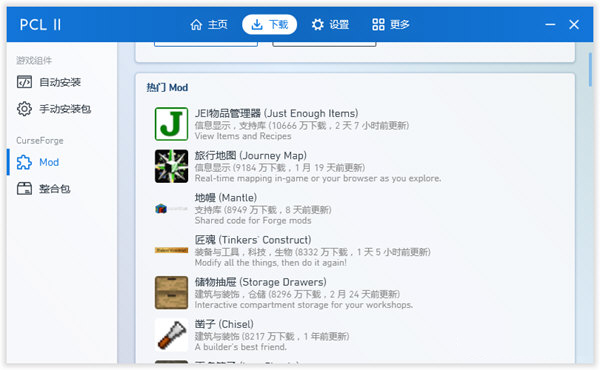The height and width of the screenshot is (370, 600).
Task: Click the Tinkers' Construct banner icon
Action: tap(171, 250)
